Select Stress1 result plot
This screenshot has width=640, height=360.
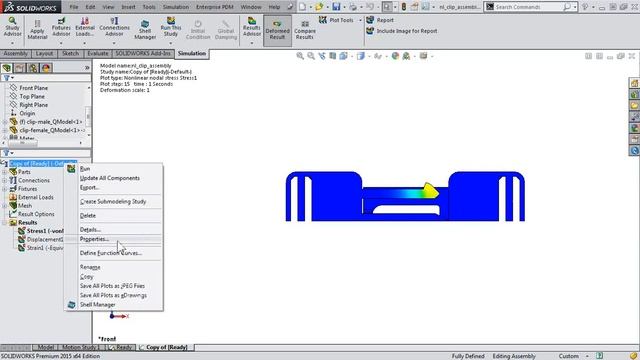tap(41, 231)
